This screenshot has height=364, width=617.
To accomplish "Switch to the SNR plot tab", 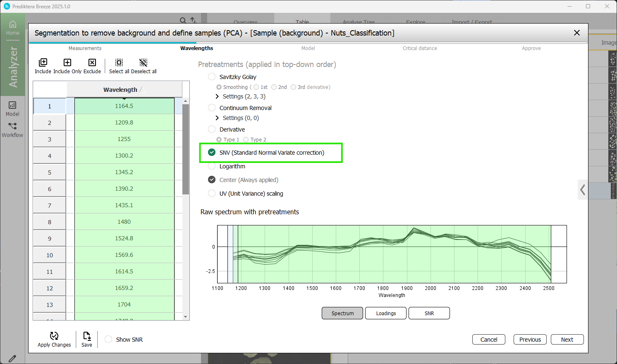I will click(429, 314).
